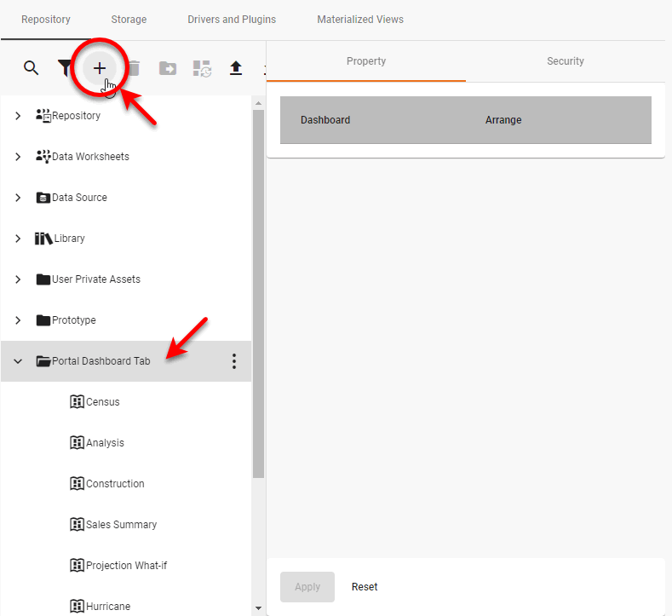The image size is (672, 616).
Task: Click the Prototype folder icon
Action: click(43, 320)
